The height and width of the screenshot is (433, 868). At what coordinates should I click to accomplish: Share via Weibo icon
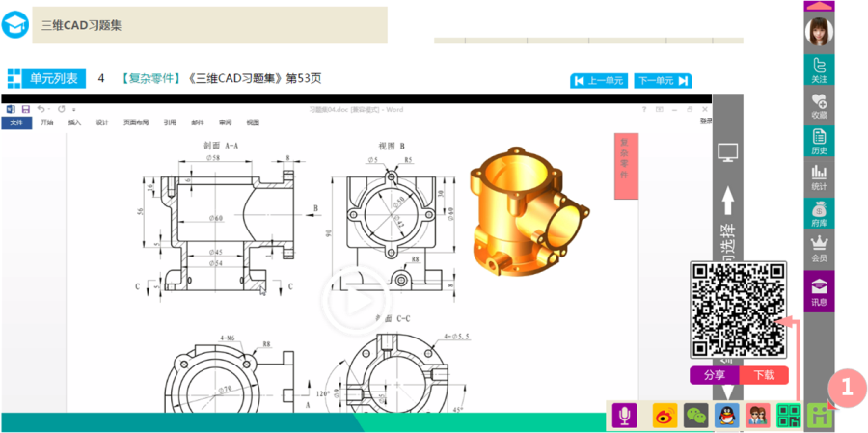point(665,416)
